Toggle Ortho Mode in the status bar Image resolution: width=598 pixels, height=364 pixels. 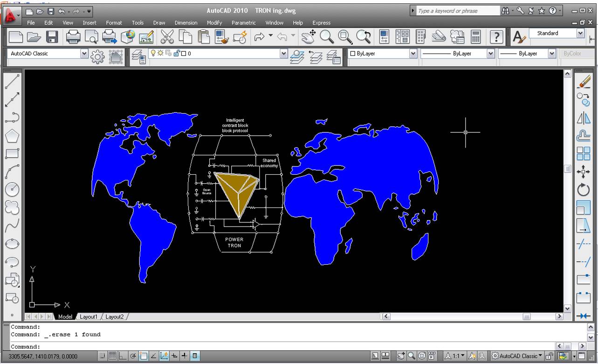point(123,356)
